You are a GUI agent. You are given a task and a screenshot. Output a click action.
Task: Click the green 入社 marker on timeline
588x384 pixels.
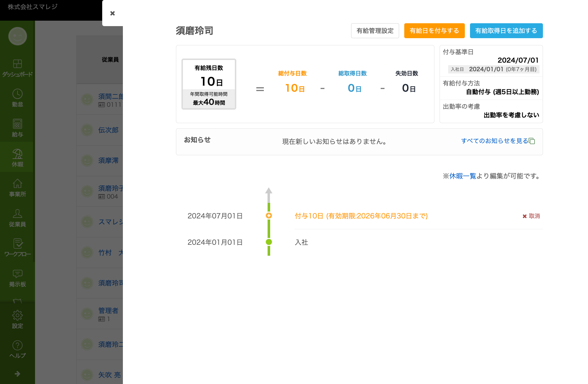coord(269,242)
